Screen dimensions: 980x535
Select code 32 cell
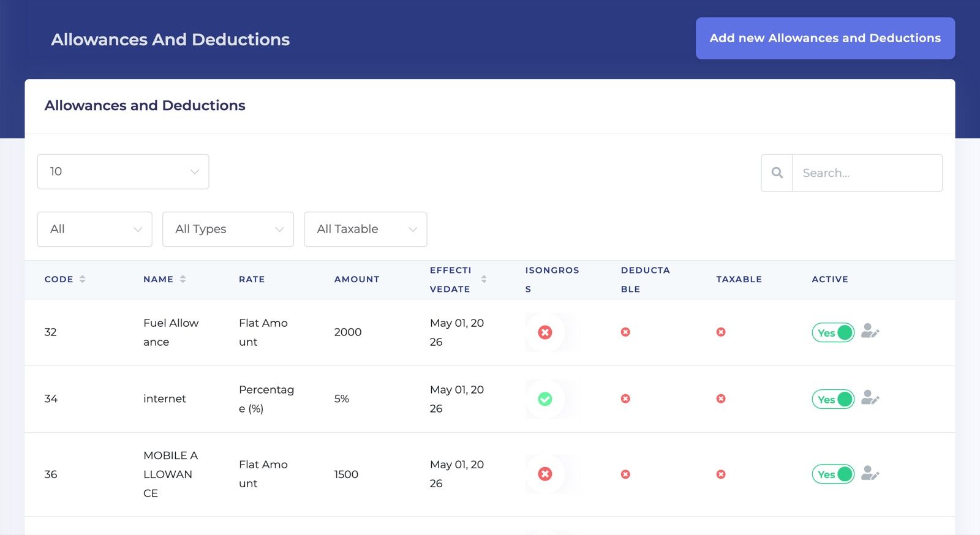tap(51, 332)
